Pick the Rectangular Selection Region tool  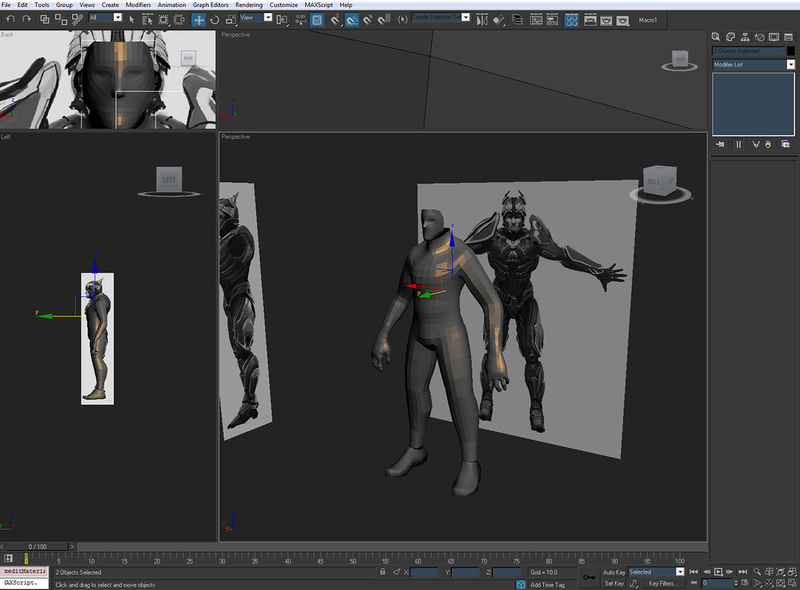point(163,19)
